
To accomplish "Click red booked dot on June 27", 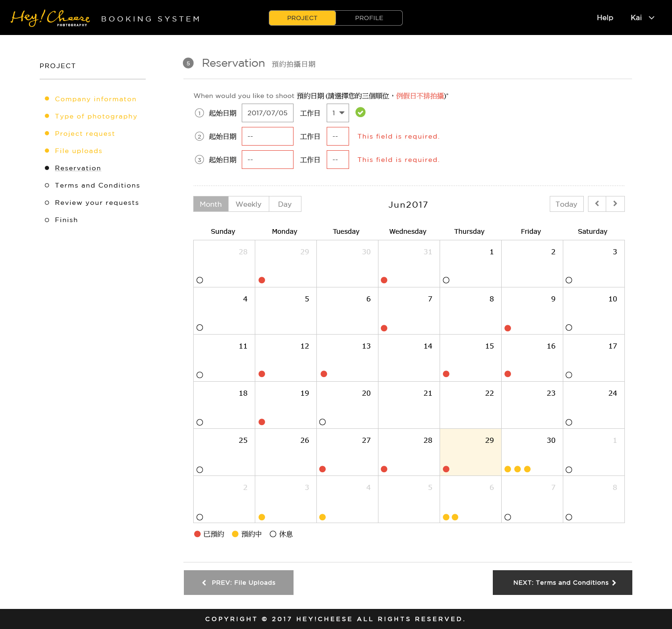I will (x=322, y=469).
